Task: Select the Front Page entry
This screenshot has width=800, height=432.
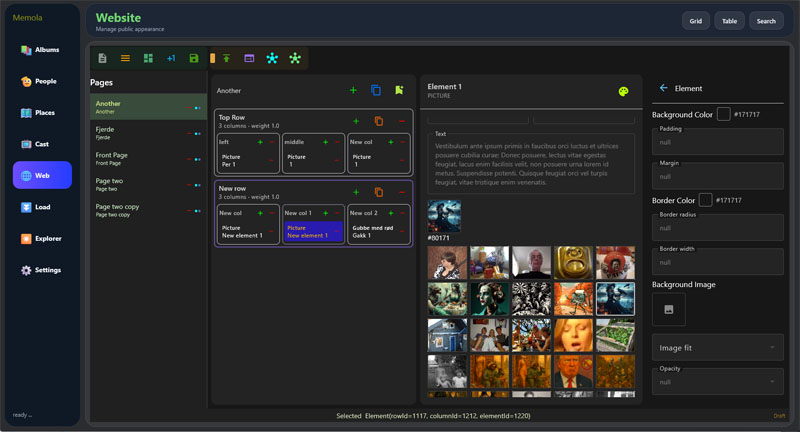Action: coord(148,159)
